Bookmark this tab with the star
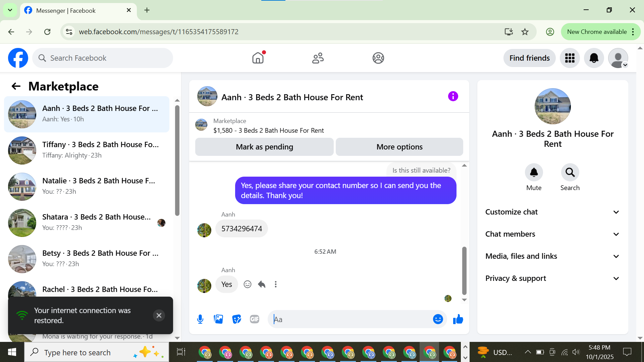Viewport: 644px width, 362px height. pos(525,32)
